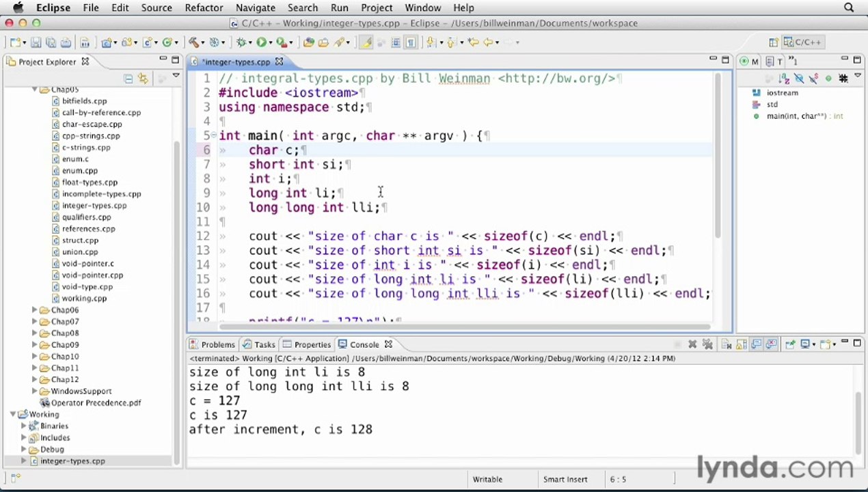The width and height of the screenshot is (868, 492).
Task: Open the Open Perspective icon
Action: point(774,42)
